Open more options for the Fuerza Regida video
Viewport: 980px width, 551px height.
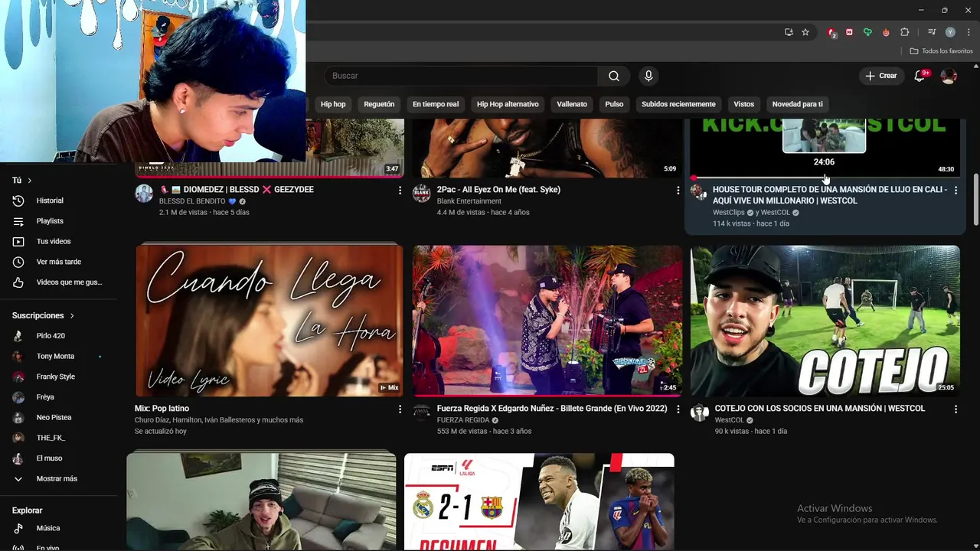click(x=678, y=409)
